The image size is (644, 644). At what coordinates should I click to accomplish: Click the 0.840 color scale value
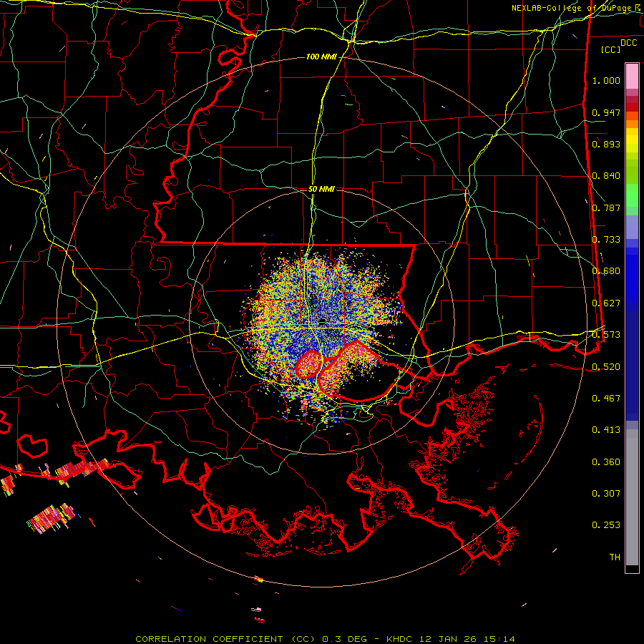[x=606, y=176]
